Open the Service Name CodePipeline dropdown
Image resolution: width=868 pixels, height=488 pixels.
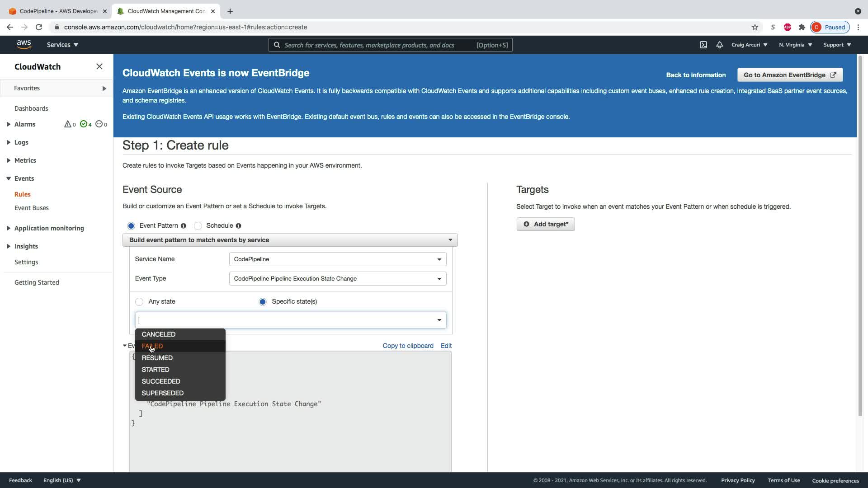coord(337,259)
